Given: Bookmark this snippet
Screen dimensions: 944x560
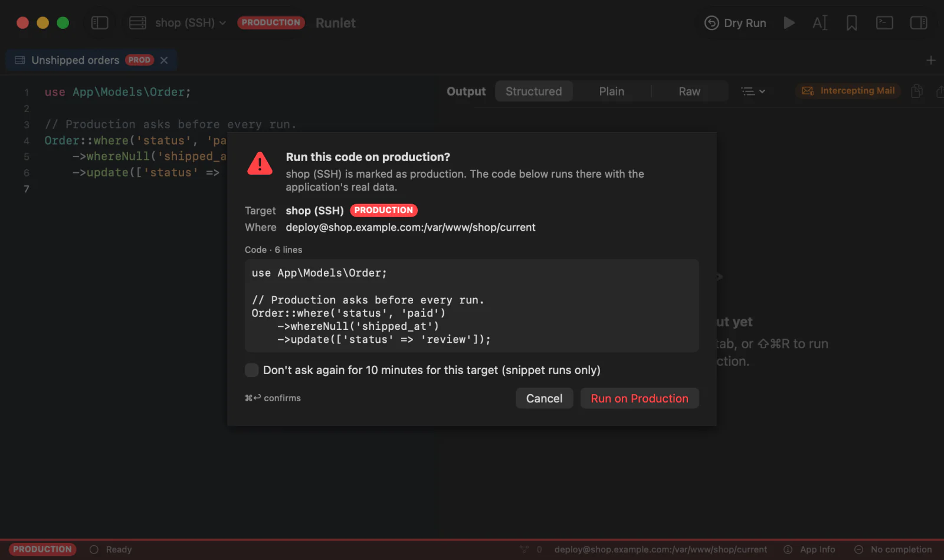Looking at the screenshot, I should pos(851,23).
